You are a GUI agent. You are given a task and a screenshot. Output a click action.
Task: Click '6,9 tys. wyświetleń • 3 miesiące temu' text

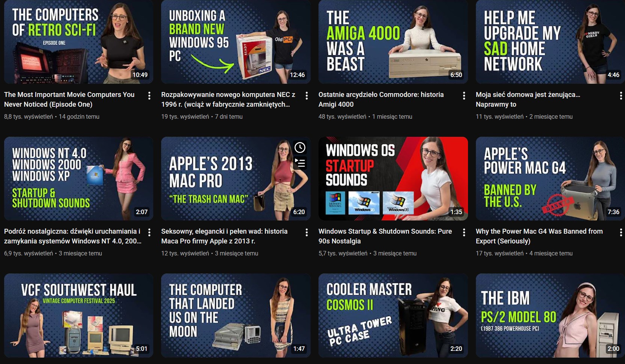point(53,254)
